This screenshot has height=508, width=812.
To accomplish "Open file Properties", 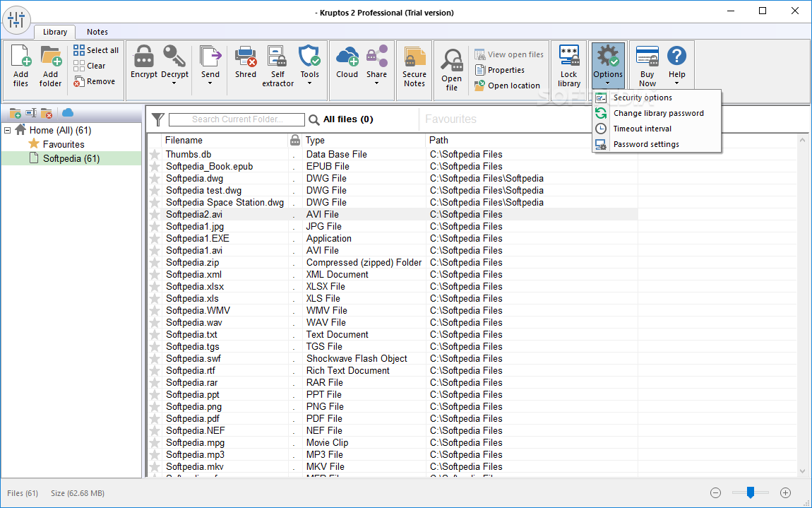I will click(x=500, y=70).
